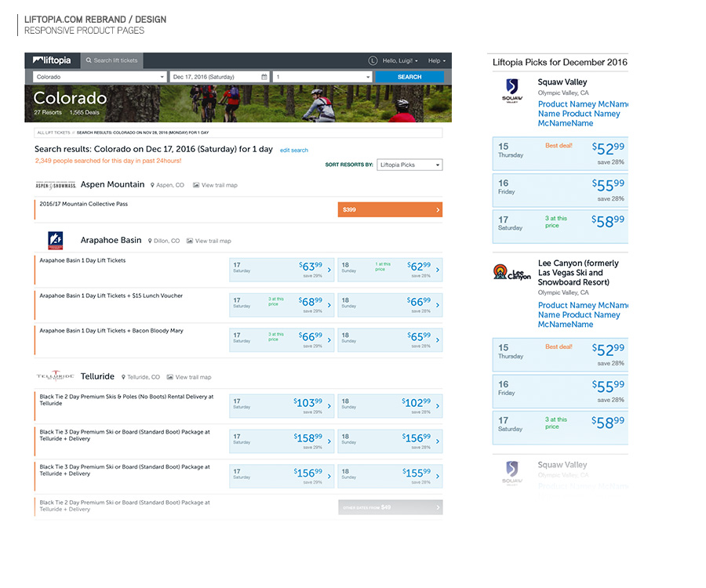Click arrow on $62.99 Sunday price

click(438, 270)
